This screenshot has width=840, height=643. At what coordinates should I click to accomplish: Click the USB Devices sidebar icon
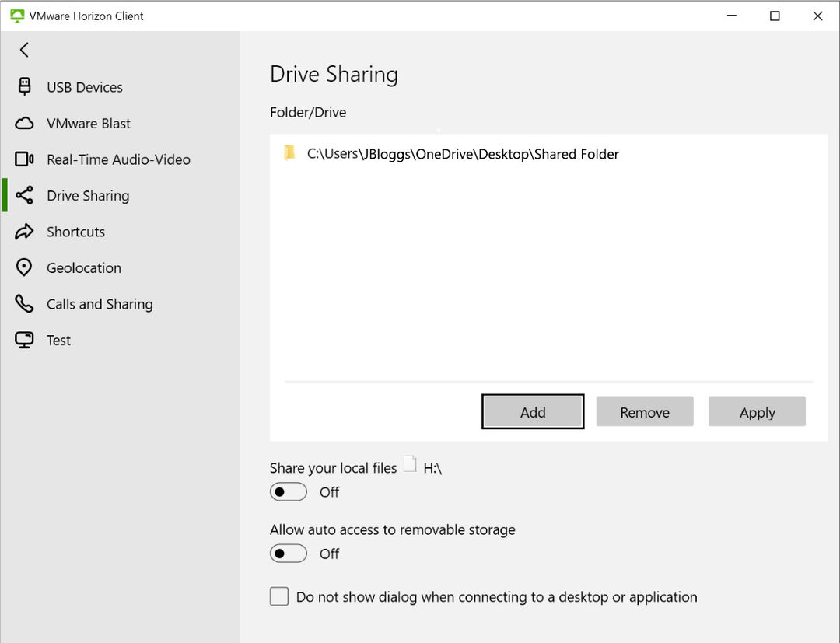pyautogui.click(x=24, y=87)
